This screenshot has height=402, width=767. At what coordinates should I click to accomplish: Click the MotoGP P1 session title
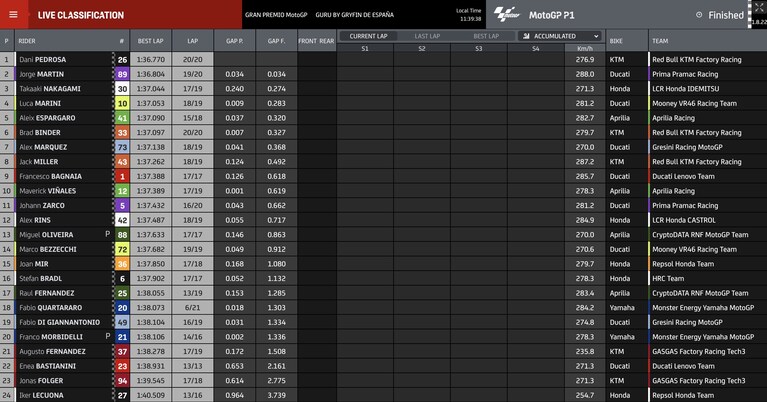click(x=551, y=15)
